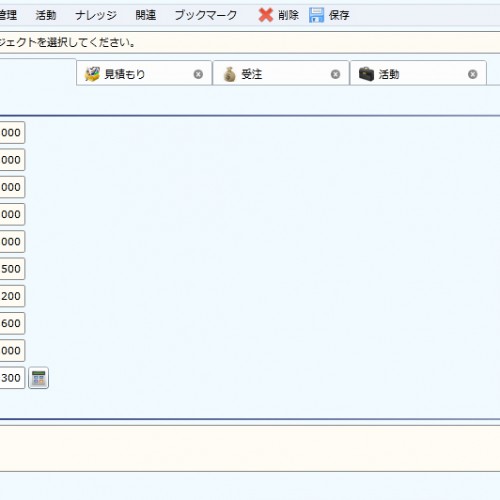The image size is (500, 500).
Task: Open the 関連 menu
Action: click(x=146, y=15)
